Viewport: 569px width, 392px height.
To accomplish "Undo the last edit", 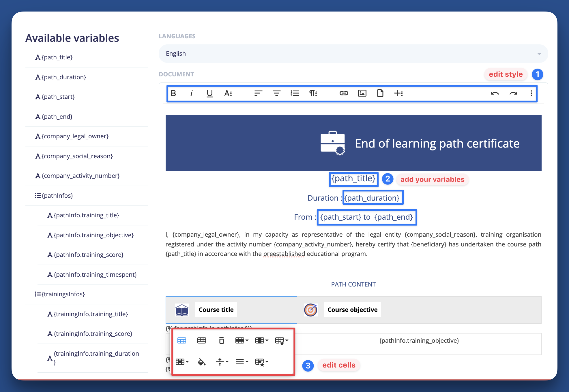I will tap(495, 93).
